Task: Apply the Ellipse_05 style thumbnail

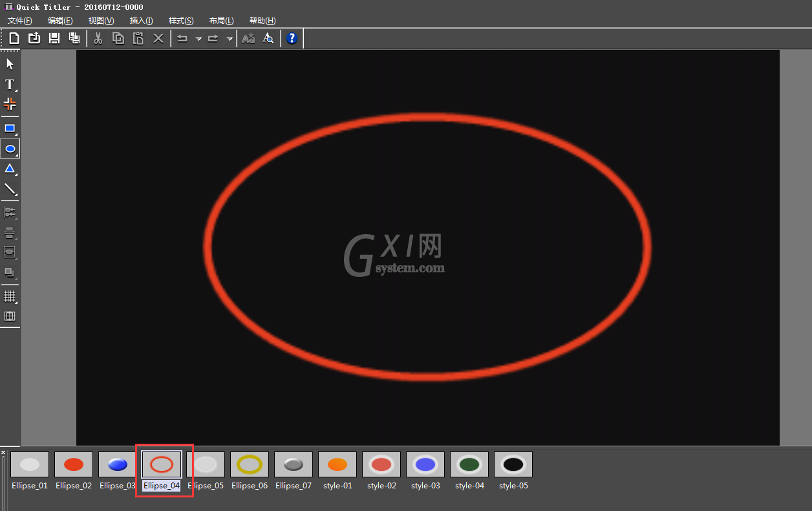Action: click(x=206, y=464)
